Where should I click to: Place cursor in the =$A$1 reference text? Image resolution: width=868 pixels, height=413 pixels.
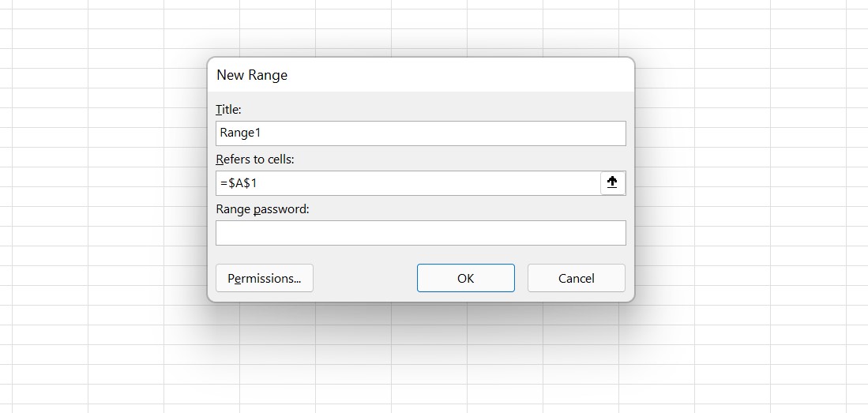239,183
